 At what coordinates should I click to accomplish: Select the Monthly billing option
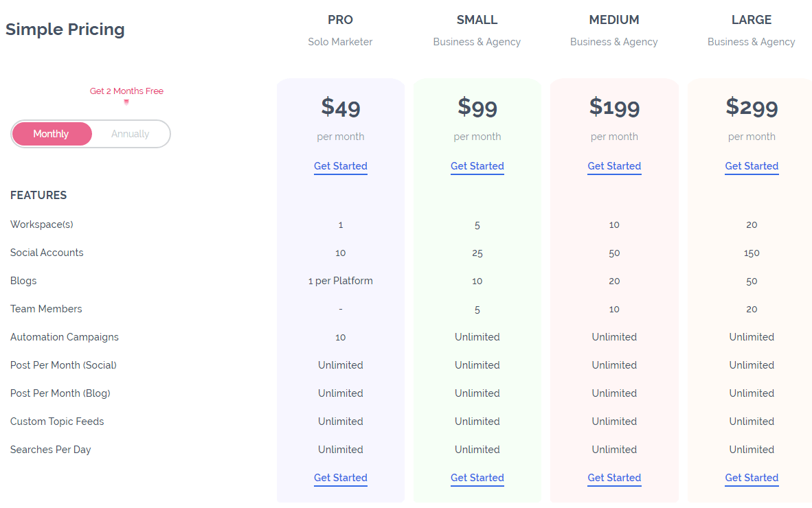click(52, 134)
